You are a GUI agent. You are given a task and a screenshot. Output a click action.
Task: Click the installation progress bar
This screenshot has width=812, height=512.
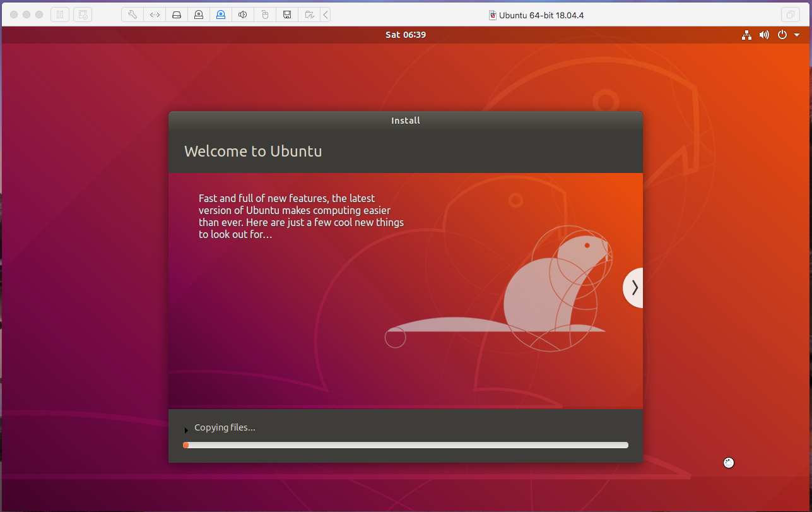click(x=406, y=445)
